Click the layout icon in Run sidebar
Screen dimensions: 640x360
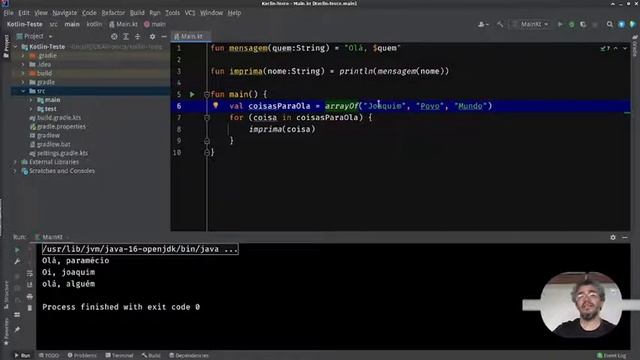pyautogui.click(x=17, y=315)
